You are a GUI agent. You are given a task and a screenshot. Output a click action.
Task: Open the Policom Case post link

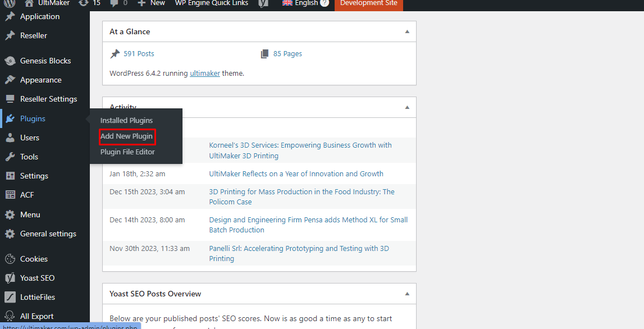tap(302, 197)
